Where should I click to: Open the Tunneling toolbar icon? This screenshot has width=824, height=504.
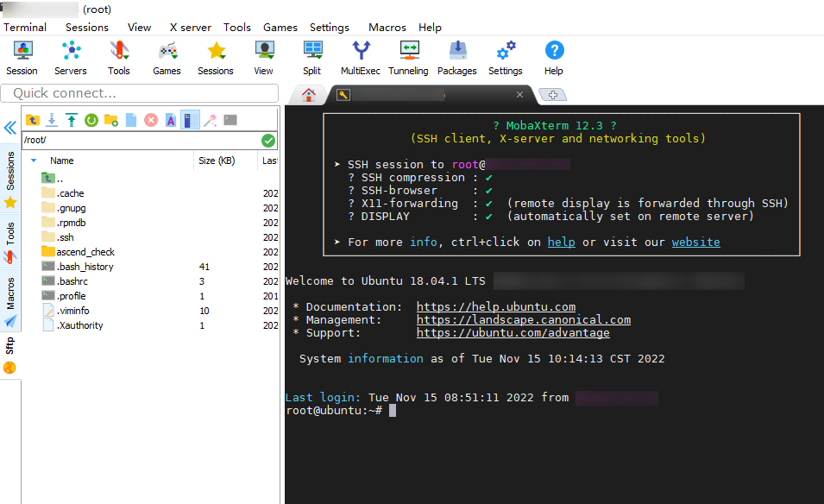pyautogui.click(x=408, y=58)
